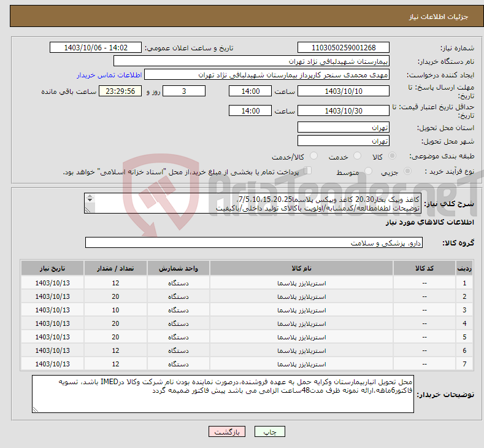Viewport: 484px width, 448px height.
Task: Click need date 1403/10/13 in row 1
Action: click(53, 283)
